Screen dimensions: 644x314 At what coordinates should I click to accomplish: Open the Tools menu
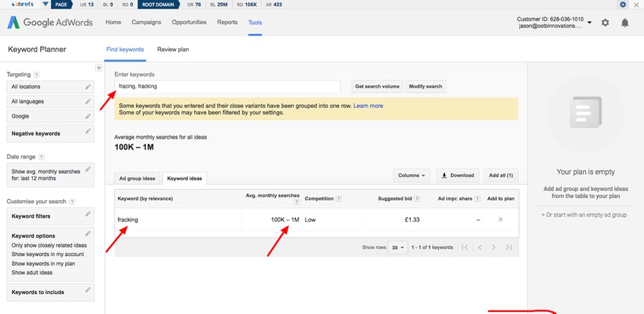(x=255, y=23)
